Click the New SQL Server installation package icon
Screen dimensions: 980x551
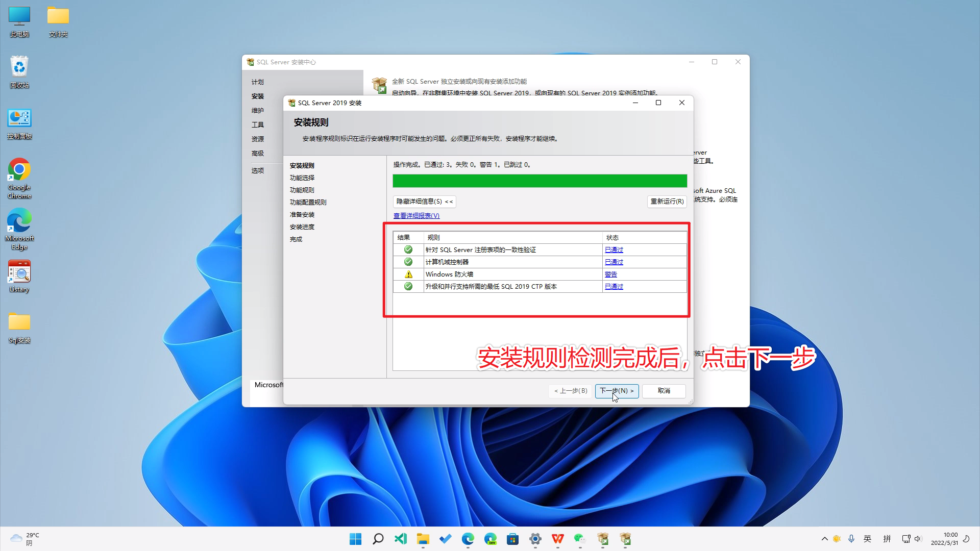380,86
